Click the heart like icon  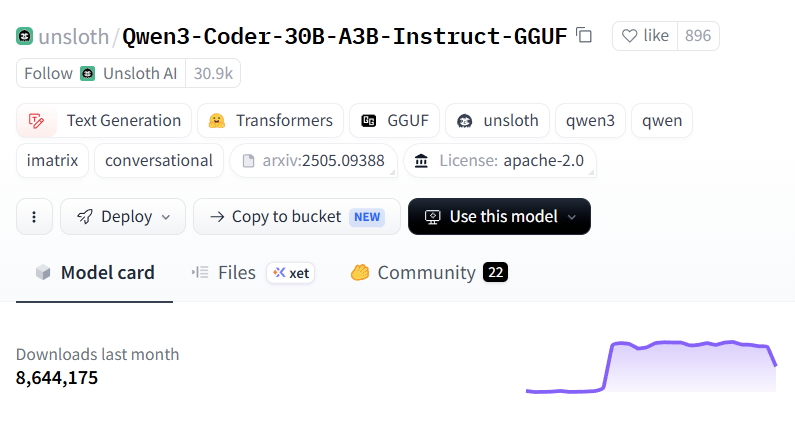point(629,36)
